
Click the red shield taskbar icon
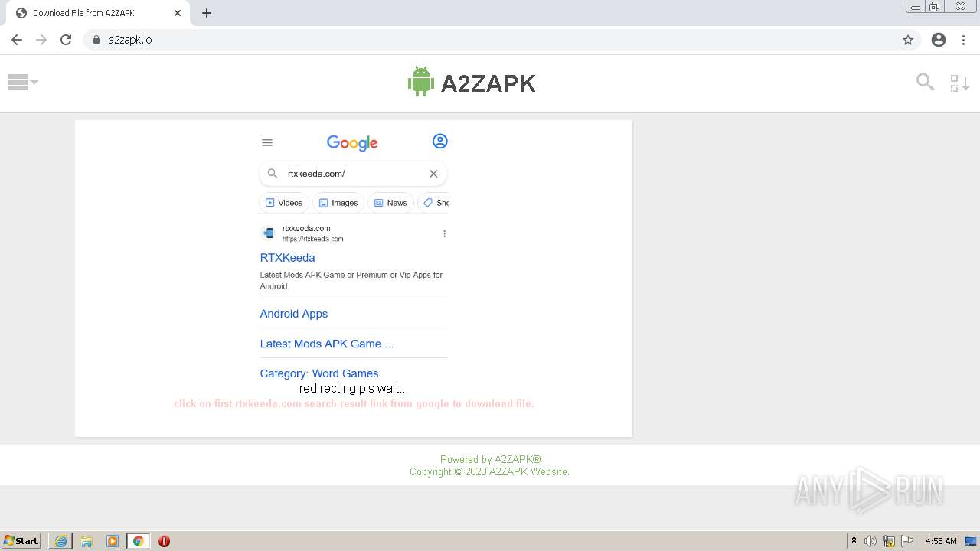164,541
